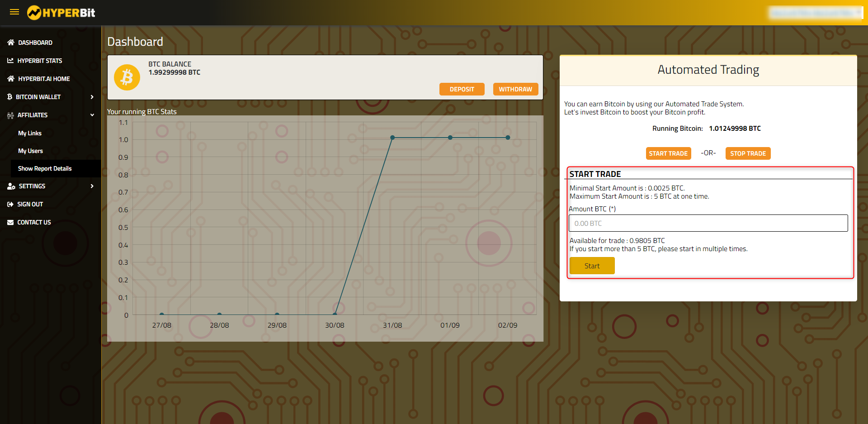Collapse the Affiliates submenu chevron
The width and height of the screenshot is (868, 424).
(x=92, y=115)
